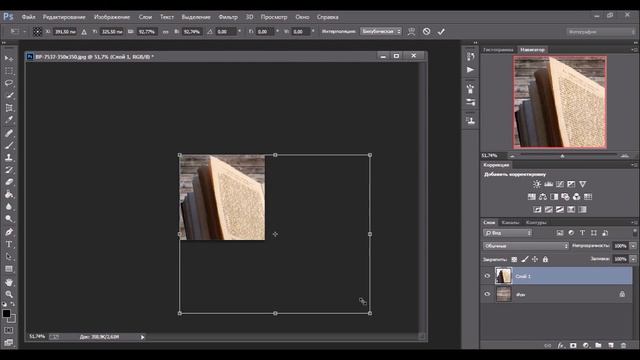This screenshot has width=640, height=360.
Task: Open the Интерполяция dropdown
Action: coord(380,31)
